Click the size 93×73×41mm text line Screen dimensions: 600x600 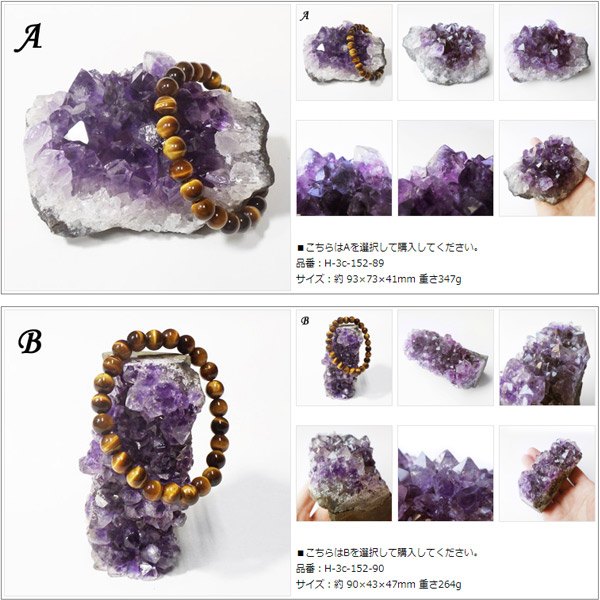click(x=379, y=279)
